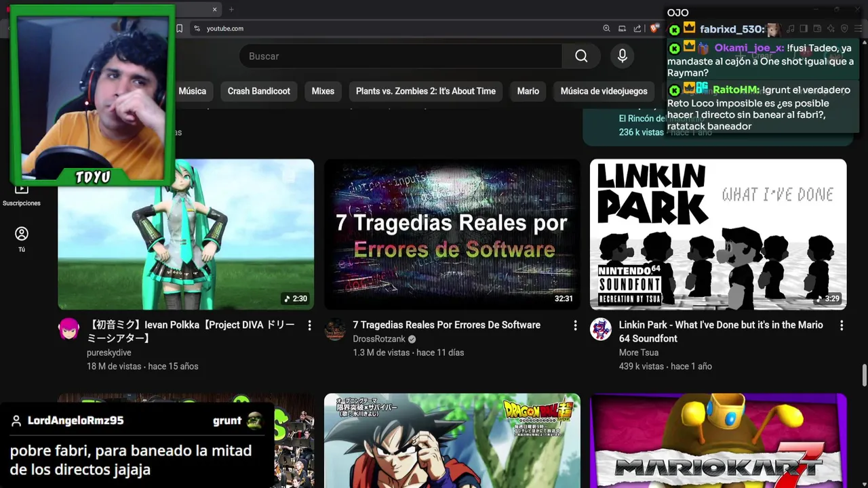Select Plants vs. Zombies 2 chip
This screenshot has width=868, height=488.
pyautogui.click(x=426, y=91)
